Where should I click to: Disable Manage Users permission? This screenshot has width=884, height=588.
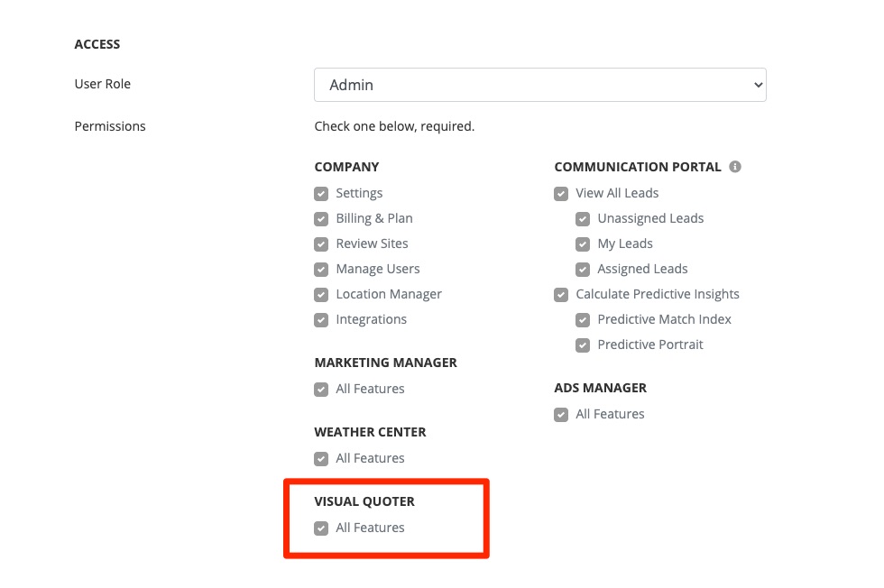tap(321, 270)
